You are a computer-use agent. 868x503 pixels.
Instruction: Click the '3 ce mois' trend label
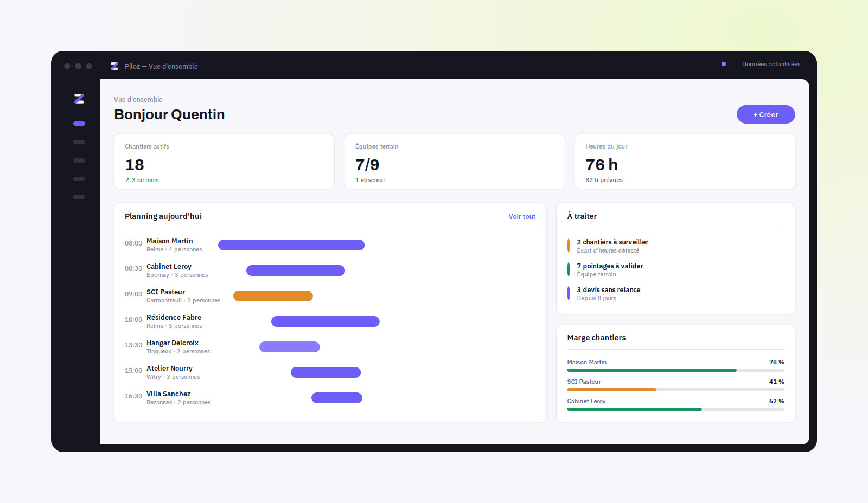pos(142,180)
